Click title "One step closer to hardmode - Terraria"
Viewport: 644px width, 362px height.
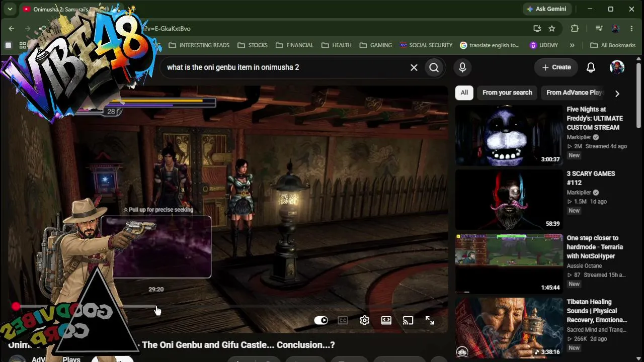click(595, 247)
